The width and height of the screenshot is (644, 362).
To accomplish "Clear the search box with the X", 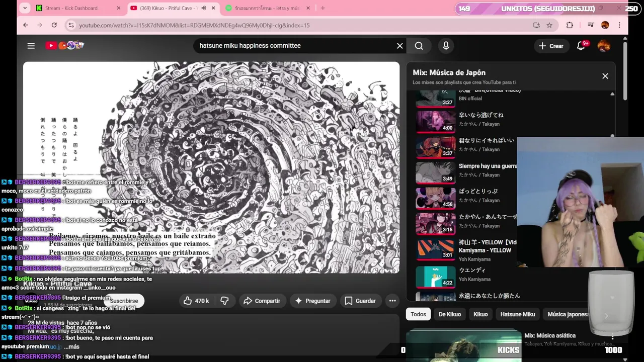I will click(x=399, y=46).
